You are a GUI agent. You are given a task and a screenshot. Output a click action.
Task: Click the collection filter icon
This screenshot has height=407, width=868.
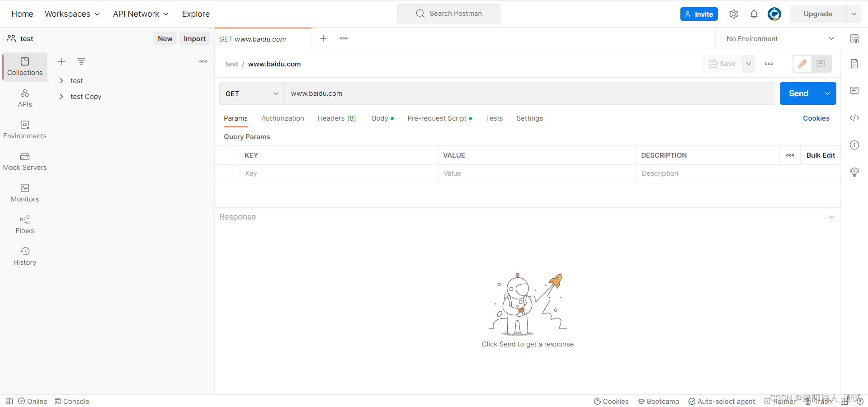tap(81, 61)
